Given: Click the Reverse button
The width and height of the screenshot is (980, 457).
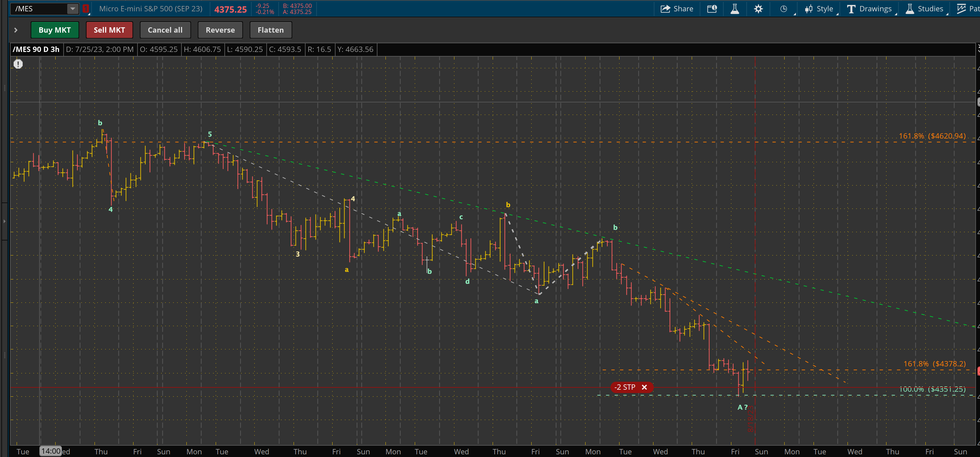Looking at the screenshot, I should [x=220, y=30].
